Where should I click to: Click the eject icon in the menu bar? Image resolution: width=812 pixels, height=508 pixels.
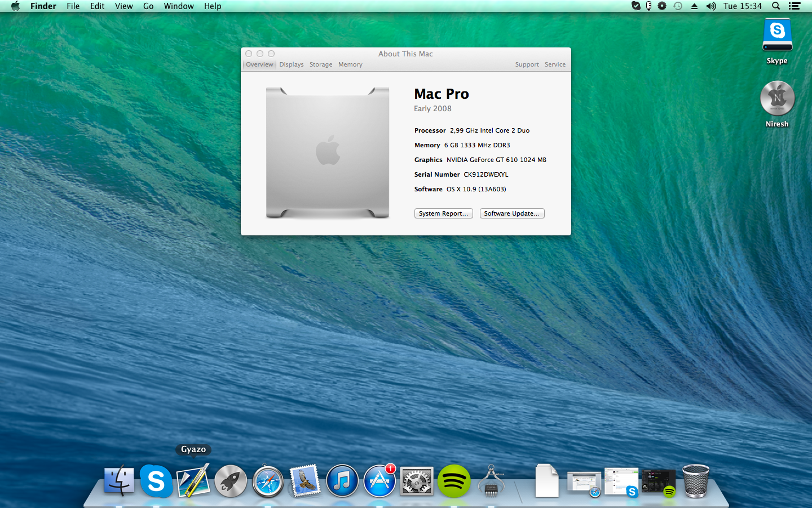click(694, 6)
